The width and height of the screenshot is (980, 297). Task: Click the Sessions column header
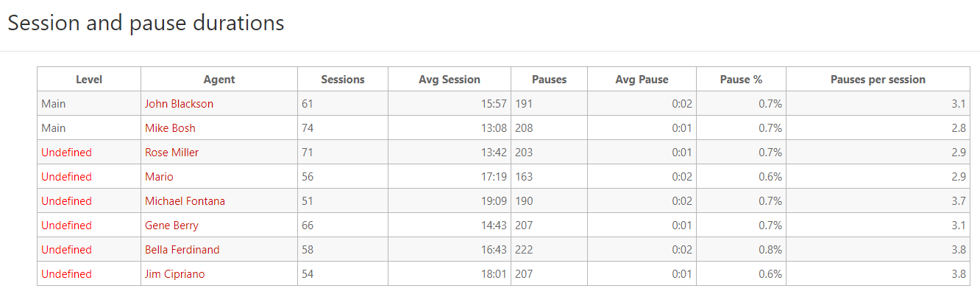(343, 80)
